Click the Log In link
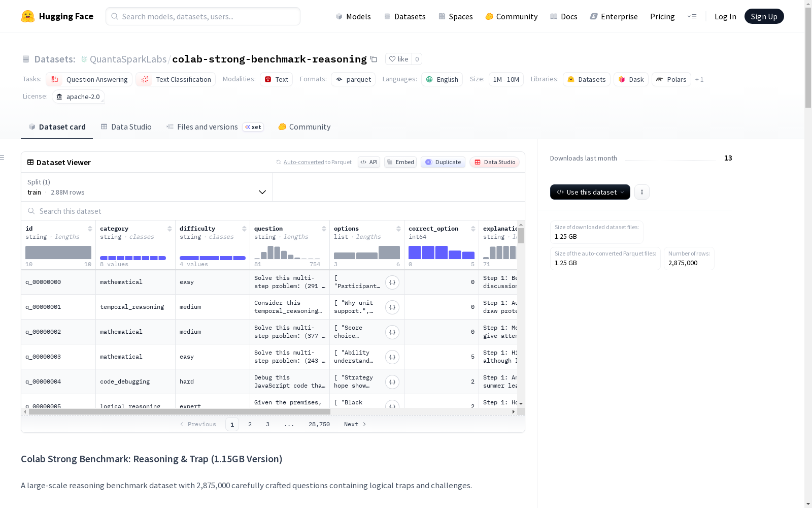 click(x=725, y=16)
